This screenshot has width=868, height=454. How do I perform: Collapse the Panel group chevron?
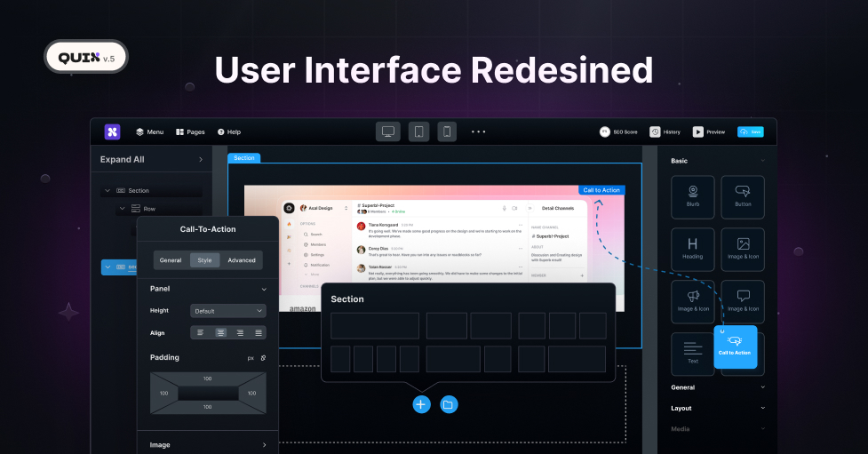point(264,289)
